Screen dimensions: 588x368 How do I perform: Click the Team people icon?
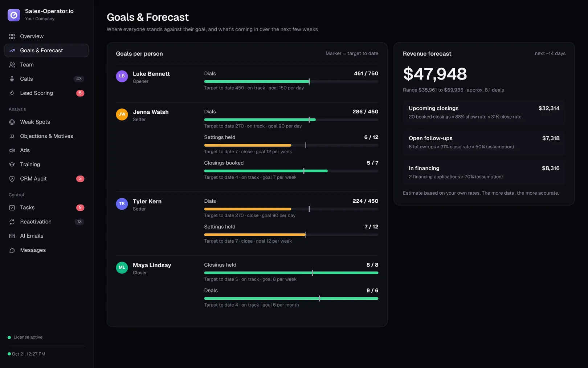12,65
